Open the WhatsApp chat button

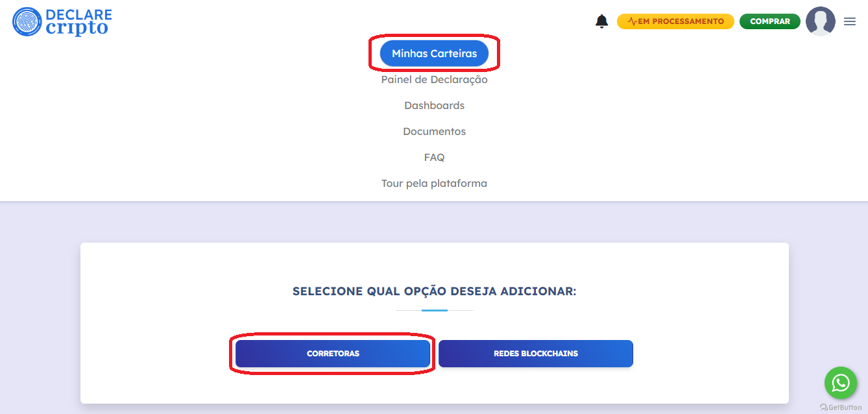tap(840, 383)
